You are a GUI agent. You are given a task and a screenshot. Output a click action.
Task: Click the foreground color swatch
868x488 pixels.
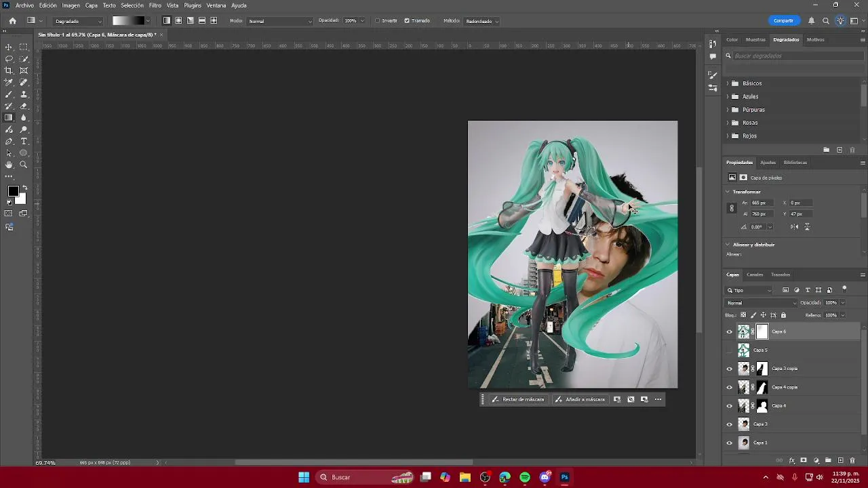[x=13, y=191]
